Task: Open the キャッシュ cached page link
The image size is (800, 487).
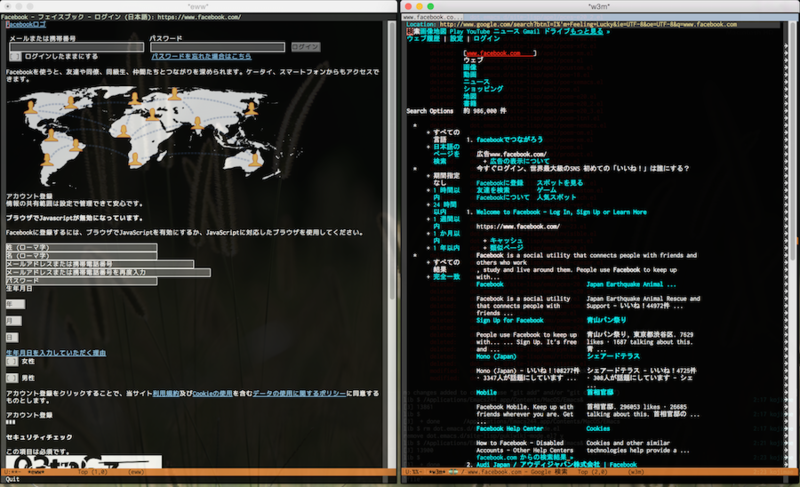Action: (506, 241)
